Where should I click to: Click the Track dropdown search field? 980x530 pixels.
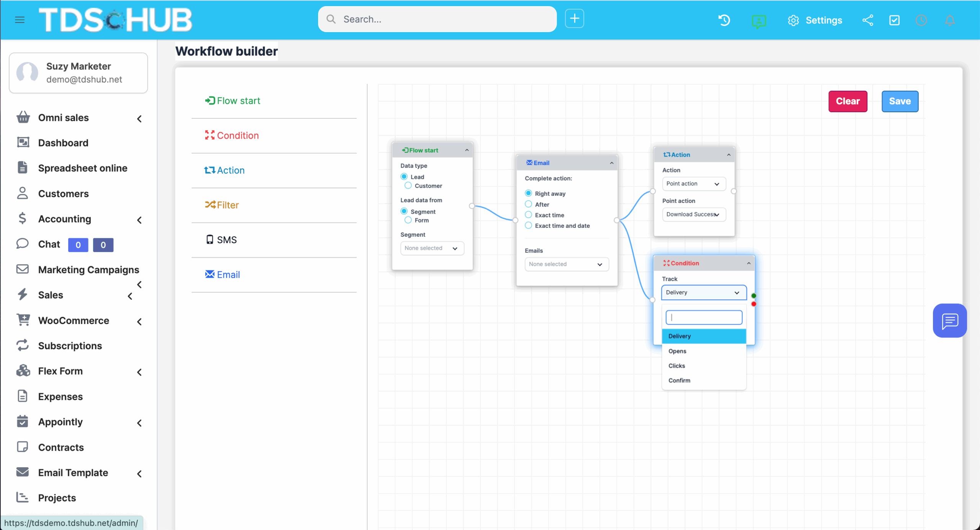click(x=704, y=317)
